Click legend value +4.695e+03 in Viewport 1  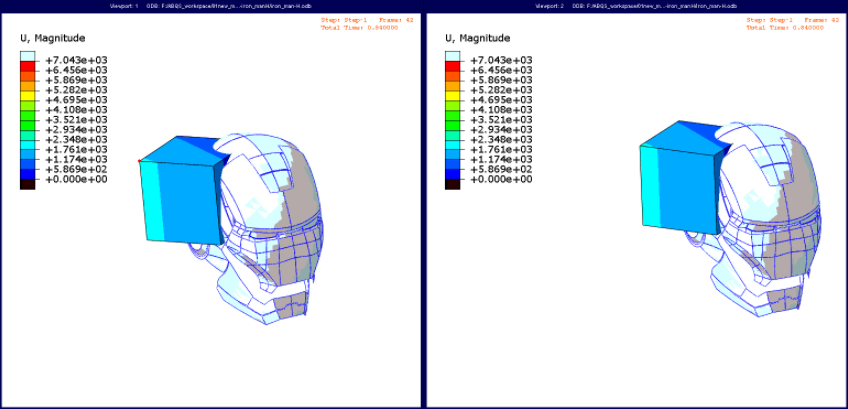76,100
